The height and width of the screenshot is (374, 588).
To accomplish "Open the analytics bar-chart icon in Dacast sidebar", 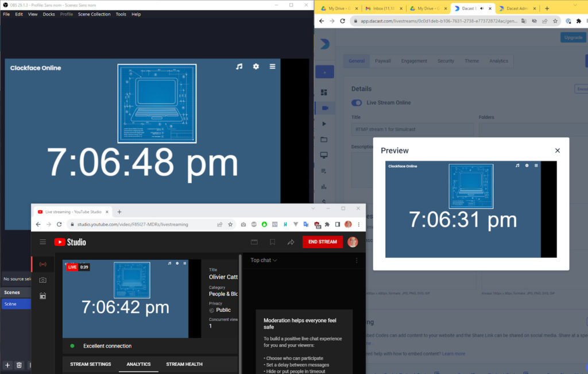I will [x=325, y=186].
